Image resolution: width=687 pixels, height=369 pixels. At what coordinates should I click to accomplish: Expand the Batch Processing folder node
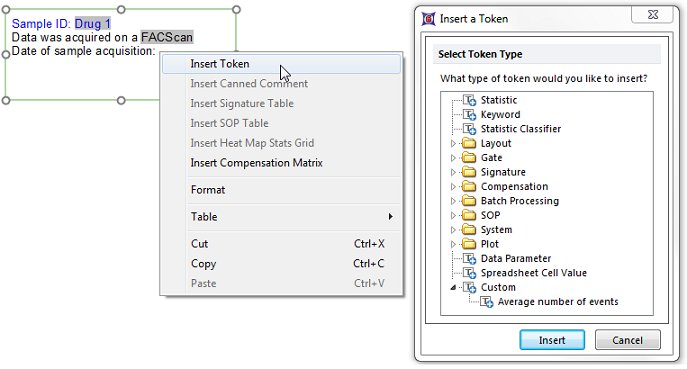tap(453, 201)
